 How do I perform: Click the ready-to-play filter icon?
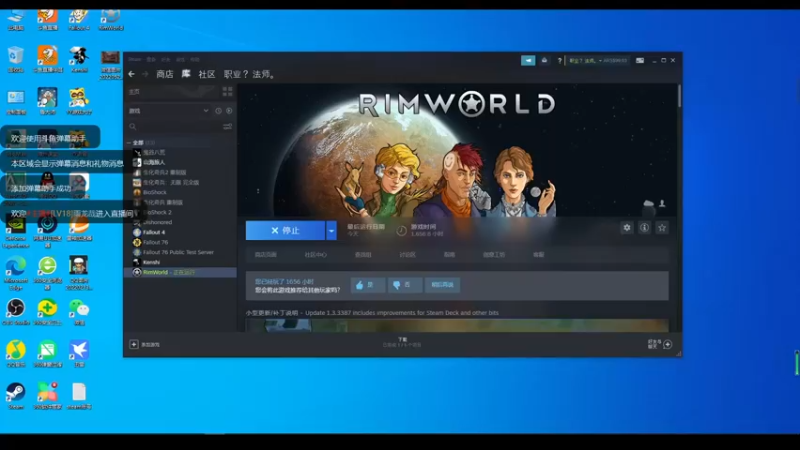click(x=229, y=111)
